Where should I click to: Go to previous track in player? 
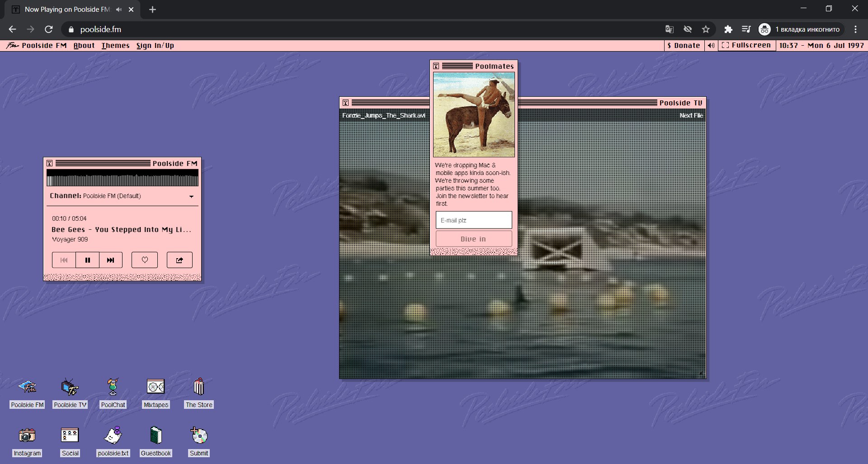pyautogui.click(x=64, y=260)
